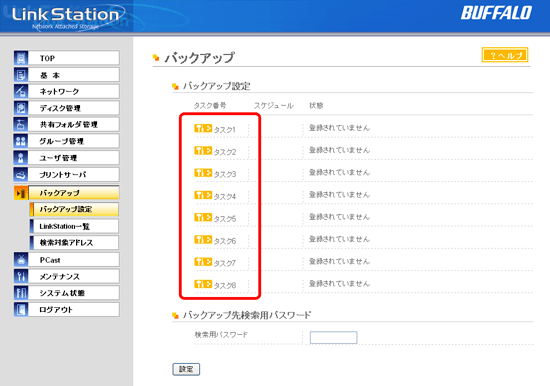Click the orange edit icon for タスク6

203,239
